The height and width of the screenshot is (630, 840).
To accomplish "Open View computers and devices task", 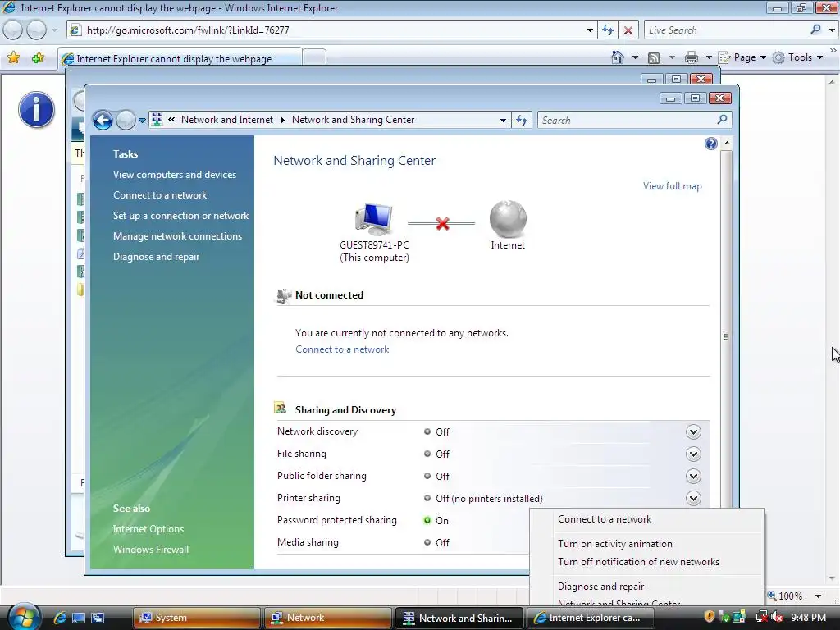I will [175, 175].
